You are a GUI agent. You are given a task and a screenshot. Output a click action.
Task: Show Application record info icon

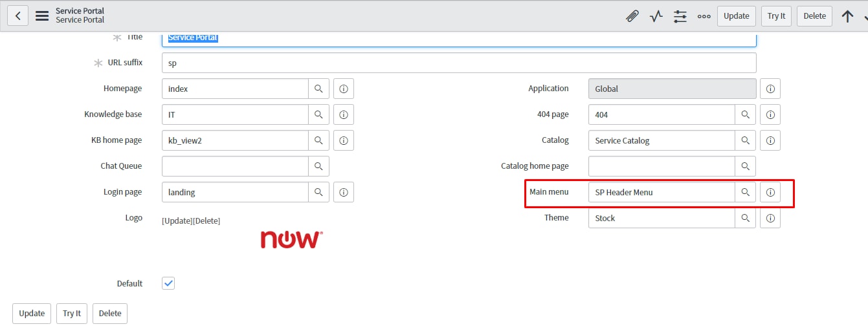click(770, 89)
